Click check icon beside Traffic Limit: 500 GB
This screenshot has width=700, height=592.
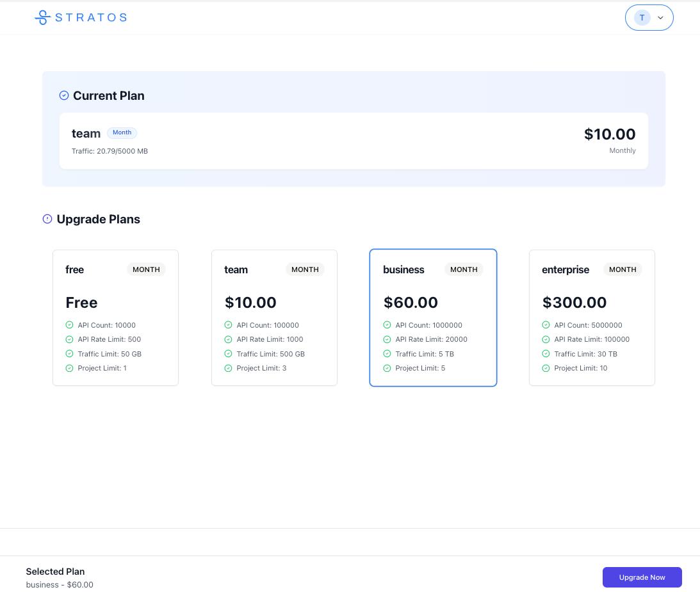tap(228, 354)
